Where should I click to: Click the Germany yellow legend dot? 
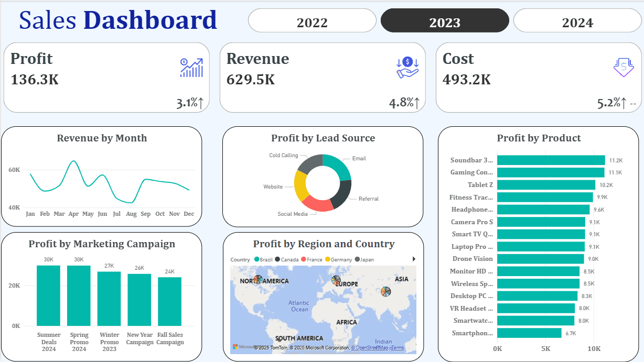pos(328,259)
